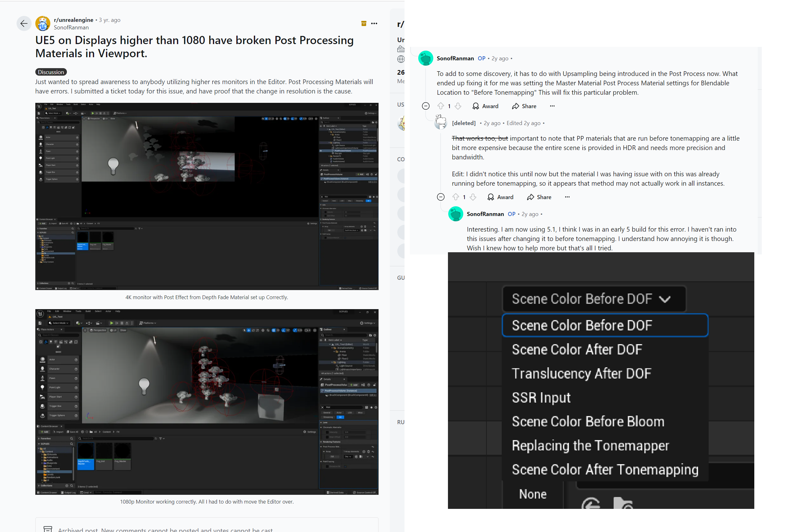Choose Scene Color After Tonemapping option
The width and height of the screenshot is (804, 532).
tap(605, 469)
